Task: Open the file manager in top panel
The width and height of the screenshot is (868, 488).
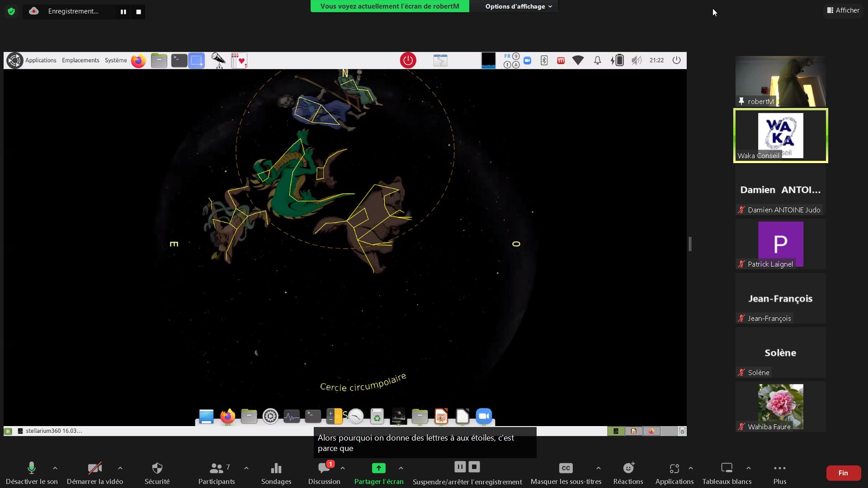Action: (159, 61)
